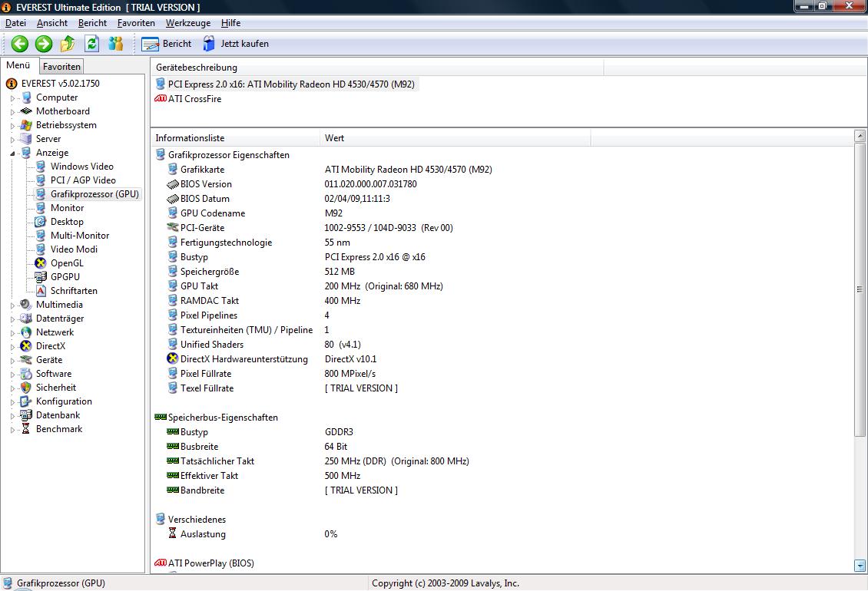The height and width of the screenshot is (591, 868).
Task: Open the Werkzeuge menu
Action: coord(187,23)
